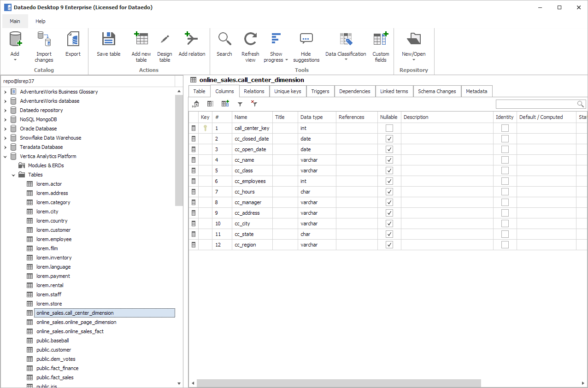The width and height of the screenshot is (588, 388).
Task: Check Identity box for cc_employees row
Action: [x=505, y=181]
